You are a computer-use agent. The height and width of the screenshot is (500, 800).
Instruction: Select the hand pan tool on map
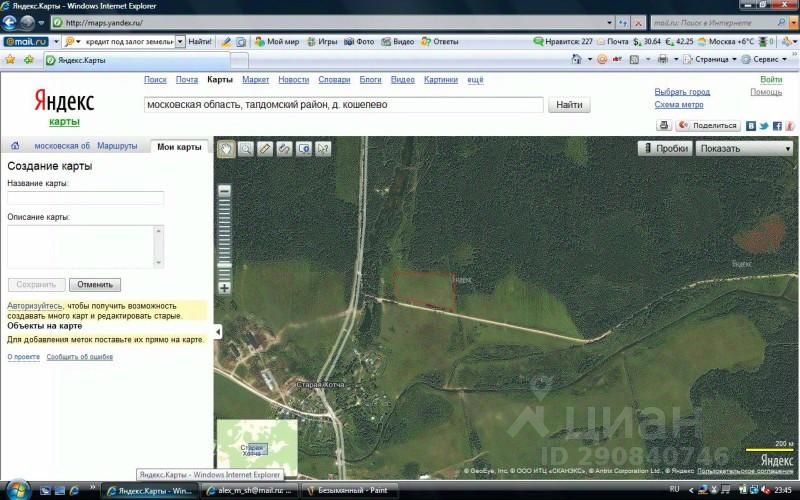click(x=227, y=148)
